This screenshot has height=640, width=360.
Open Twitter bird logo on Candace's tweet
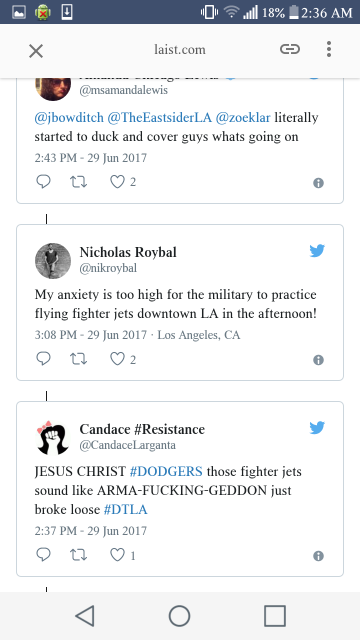tap(317, 428)
